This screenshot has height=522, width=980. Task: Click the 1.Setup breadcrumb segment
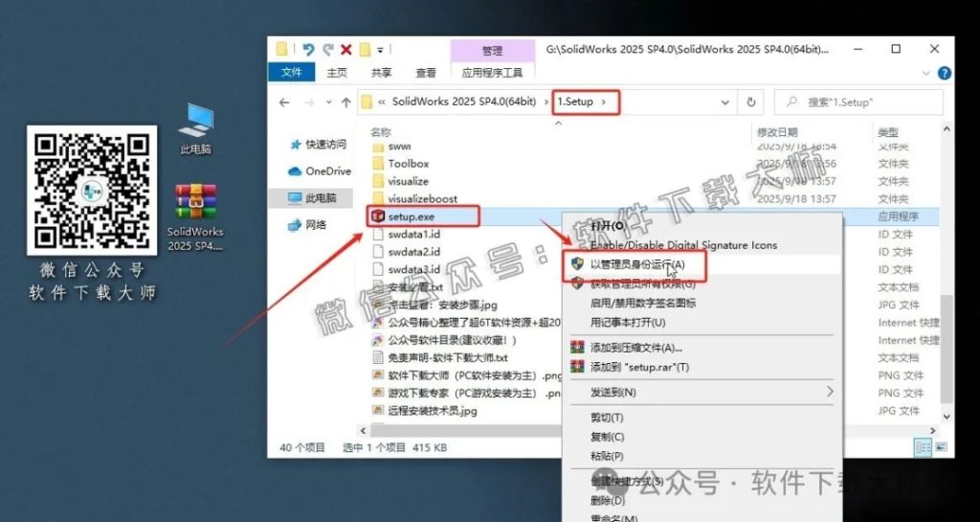click(x=575, y=102)
